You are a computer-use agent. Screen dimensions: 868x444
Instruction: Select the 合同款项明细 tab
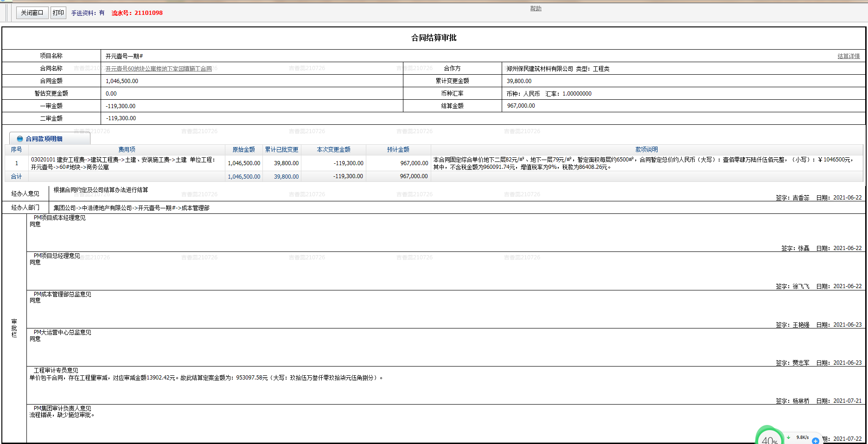pyautogui.click(x=44, y=139)
